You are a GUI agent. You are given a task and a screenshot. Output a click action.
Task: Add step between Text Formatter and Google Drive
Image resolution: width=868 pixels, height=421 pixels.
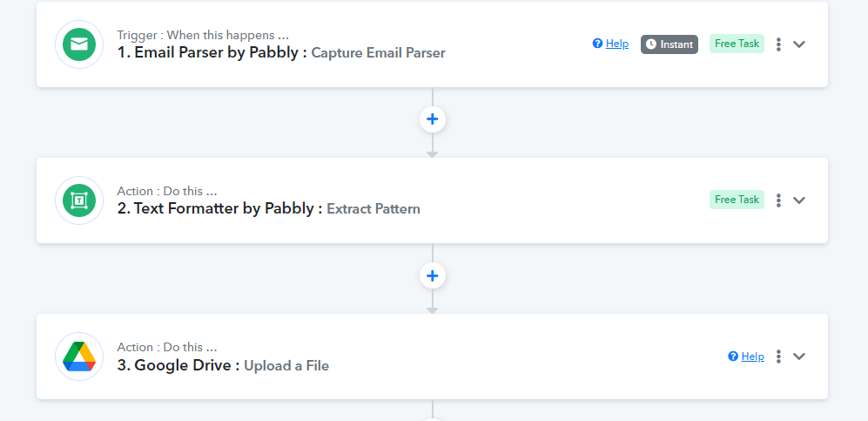coord(433,275)
